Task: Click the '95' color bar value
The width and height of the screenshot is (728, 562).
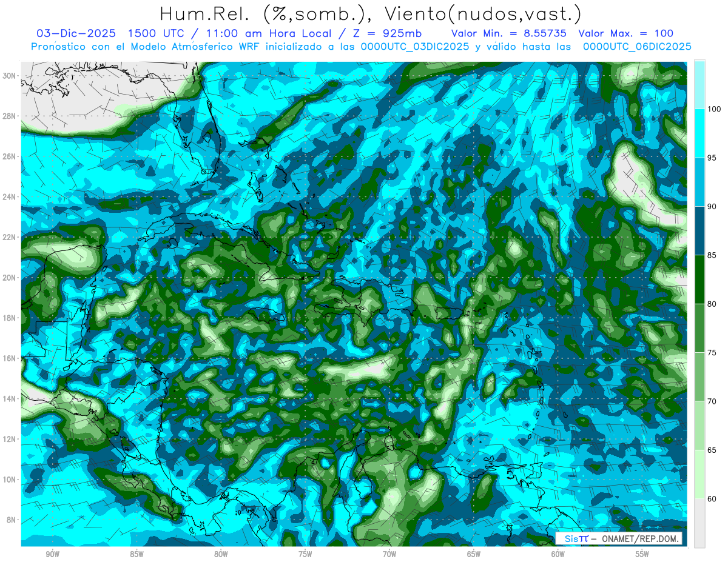Action: tap(713, 158)
